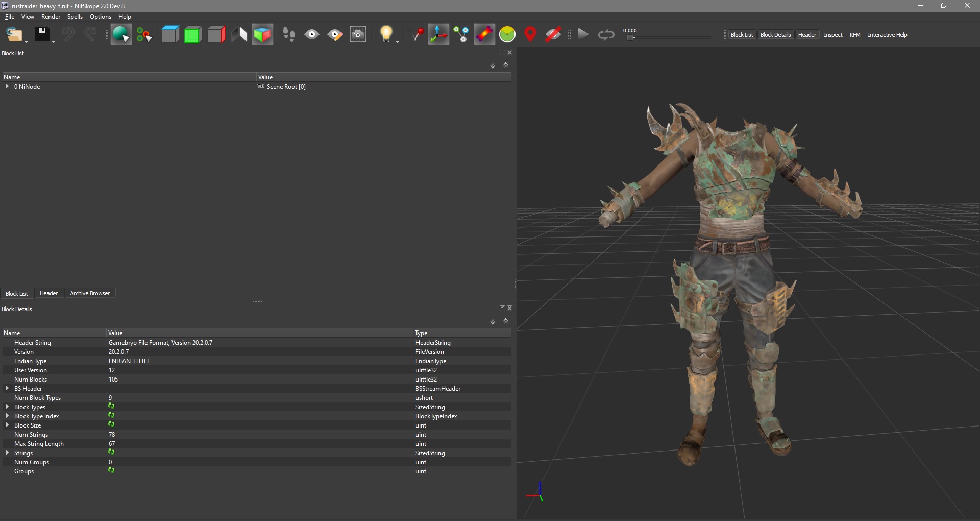The height and width of the screenshot is (521, 980).
Task: Click the screenshot camera icon
Action: (x=358, y=35)
